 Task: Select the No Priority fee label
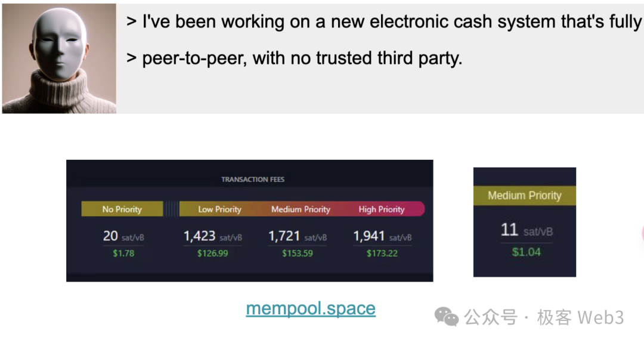(x=122, y=209)
